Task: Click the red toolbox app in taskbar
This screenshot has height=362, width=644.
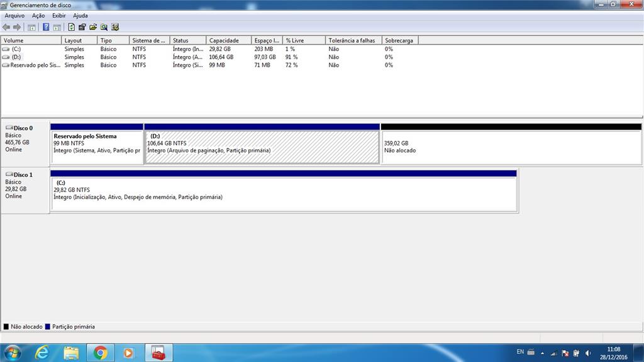Action: click(158, 353)
